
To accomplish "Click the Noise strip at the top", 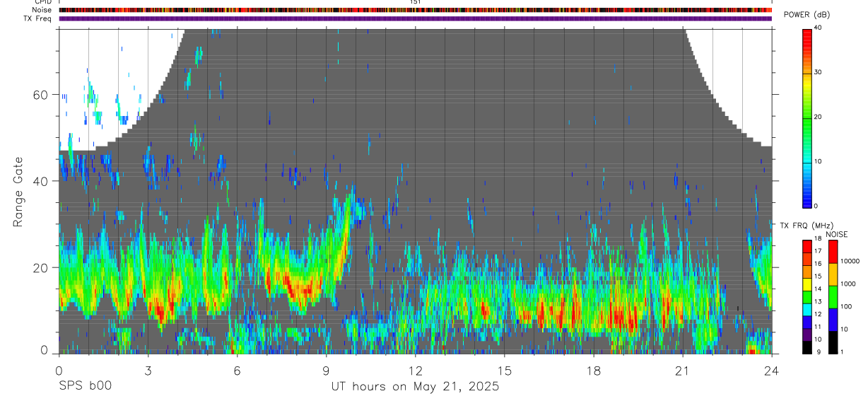I will coord(416,10).
